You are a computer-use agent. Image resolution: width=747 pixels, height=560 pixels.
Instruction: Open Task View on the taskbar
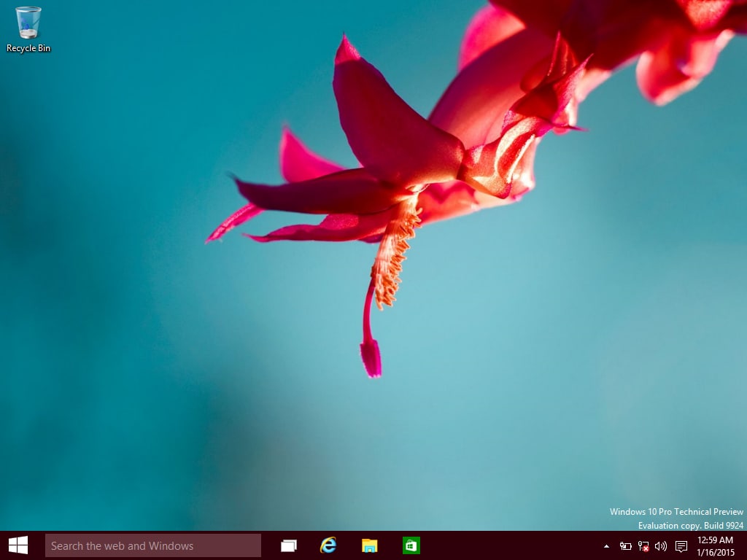[x=289, y=545]
